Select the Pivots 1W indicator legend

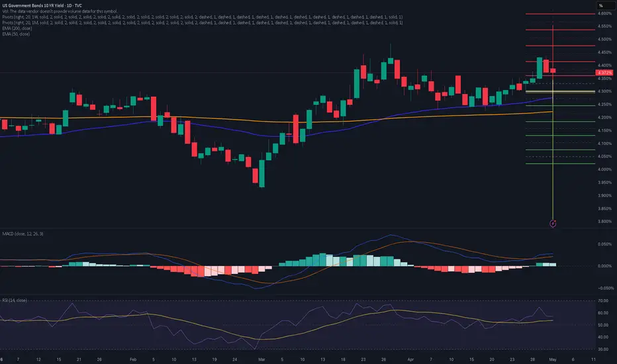point(203,17)
